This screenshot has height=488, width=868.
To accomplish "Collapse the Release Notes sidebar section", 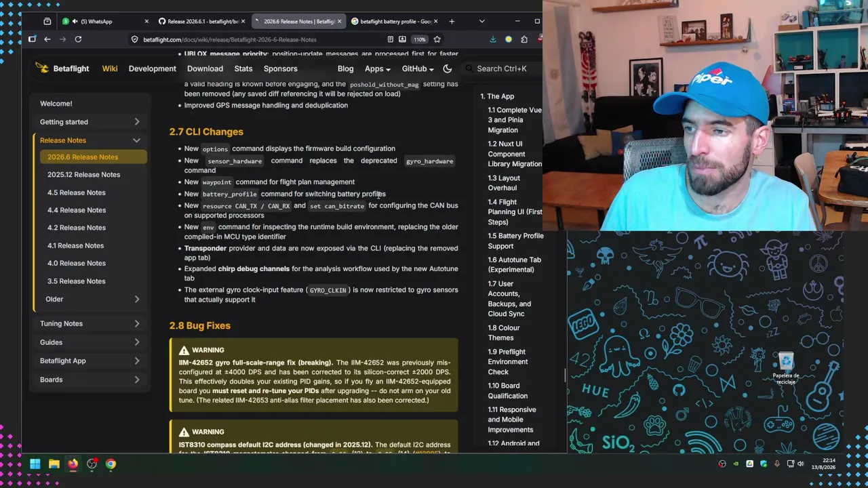I will tap(90, 140).
